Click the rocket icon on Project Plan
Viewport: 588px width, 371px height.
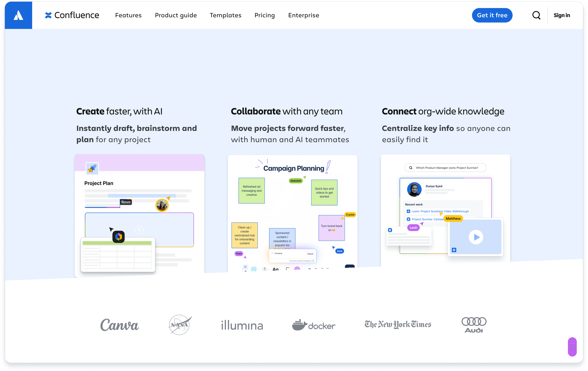92,168
